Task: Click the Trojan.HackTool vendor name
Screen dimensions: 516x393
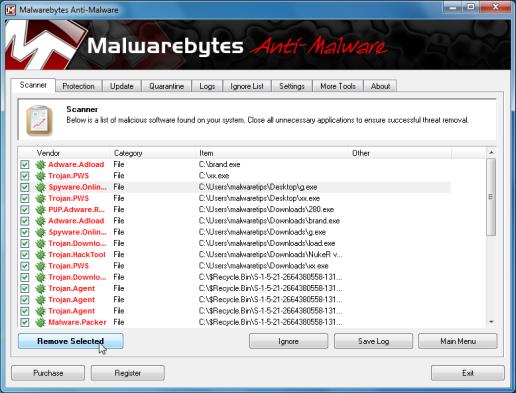Action: point(77,255)
